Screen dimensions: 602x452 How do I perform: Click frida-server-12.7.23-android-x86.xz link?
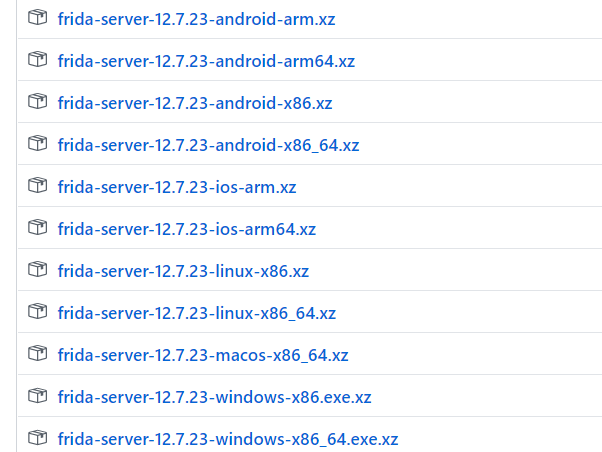coord(195,103)
